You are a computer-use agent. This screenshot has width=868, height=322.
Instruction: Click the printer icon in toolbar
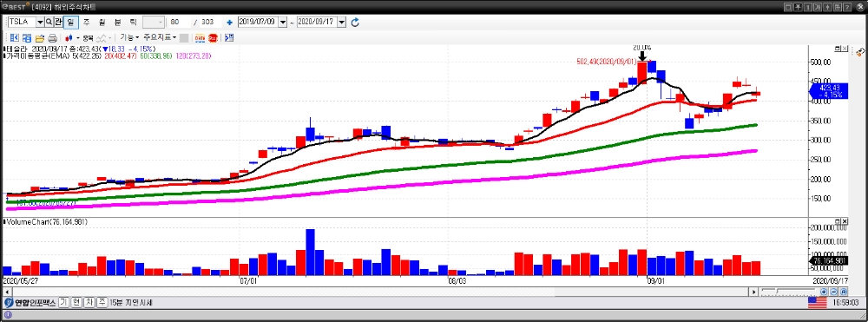(x=52, y=38)
